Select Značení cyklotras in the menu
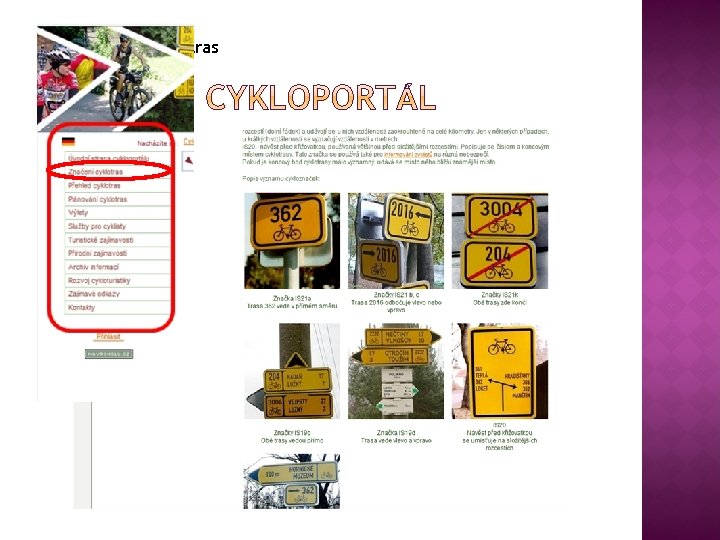The width and height of the screenshot is (720, 540). click(117, 172)
